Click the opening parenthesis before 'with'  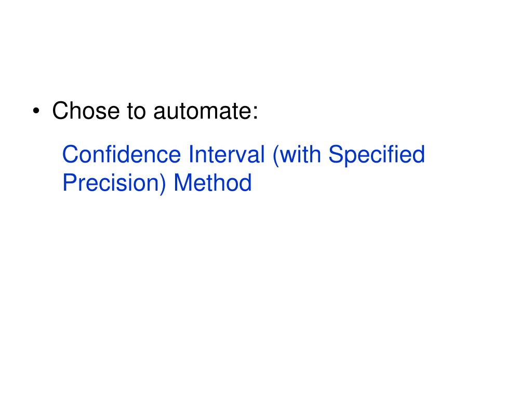(275, 155)
